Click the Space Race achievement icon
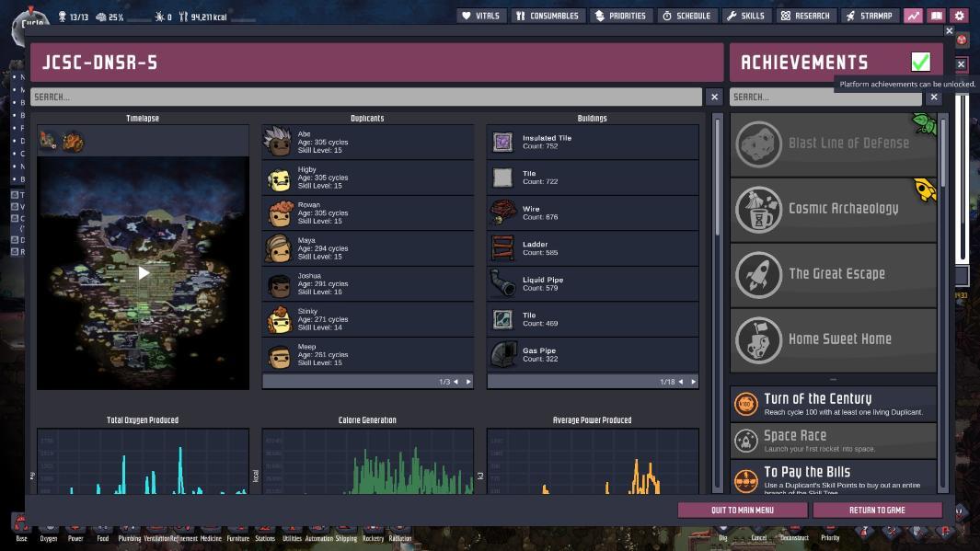This screenshot has width=980, height=551. point(745,441)
